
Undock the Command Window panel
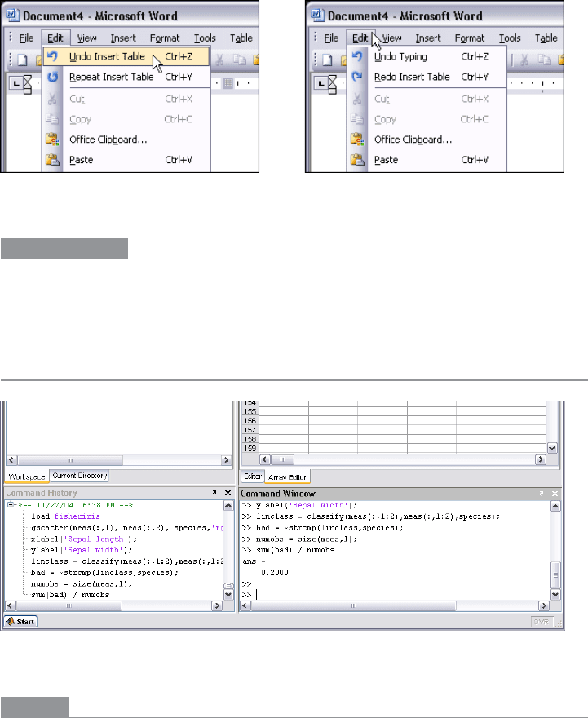542,493
